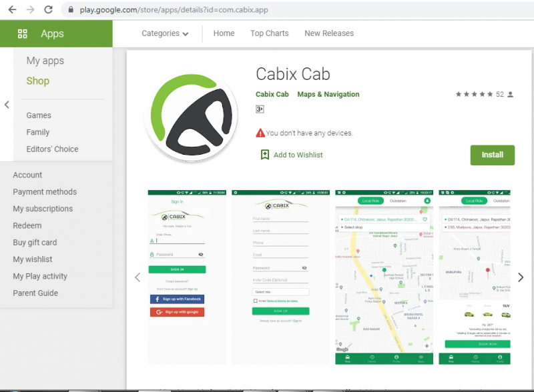Click the padlock site security icon
Viewport: 534px width, 392px height.
pyautogui.click(x=71, y=9)
